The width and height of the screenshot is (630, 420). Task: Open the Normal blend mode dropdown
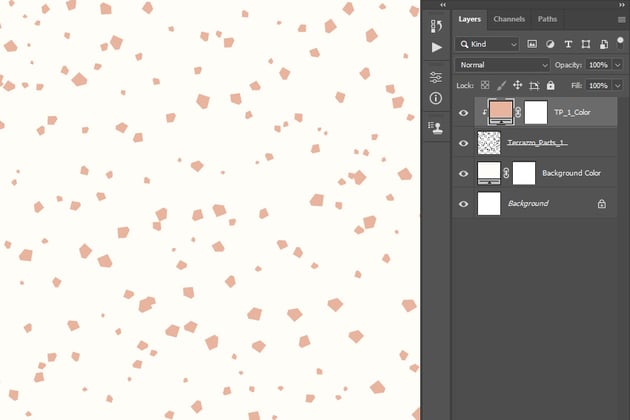(502, 65)
